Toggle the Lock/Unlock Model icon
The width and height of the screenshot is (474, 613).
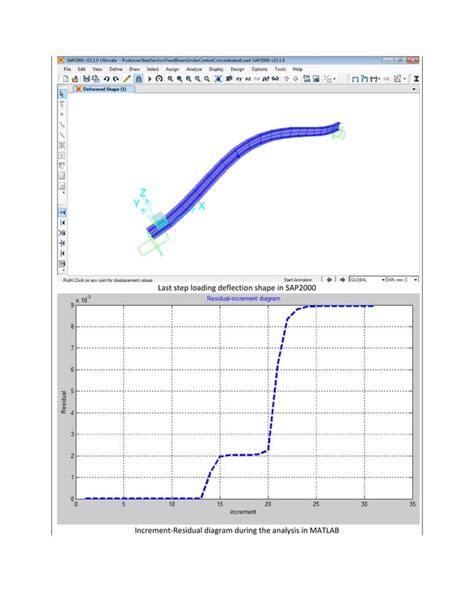[x=138, y=79]
